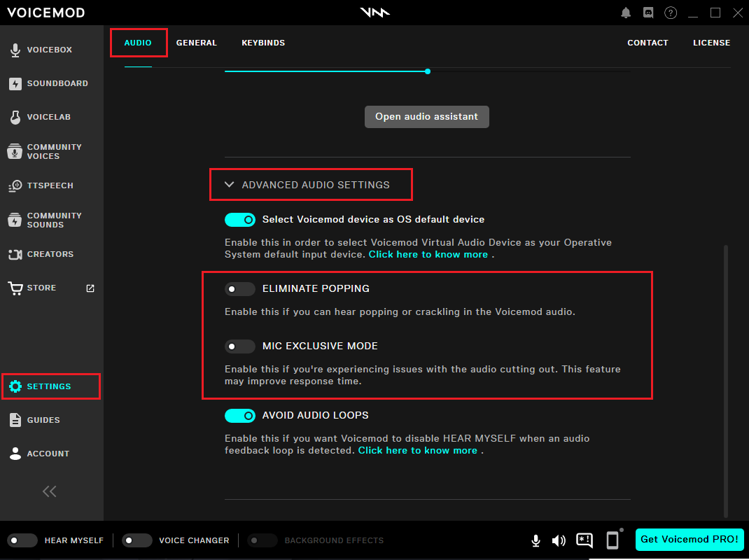Click the help question mark icon

pyautogui.click(x=671, y=13)
